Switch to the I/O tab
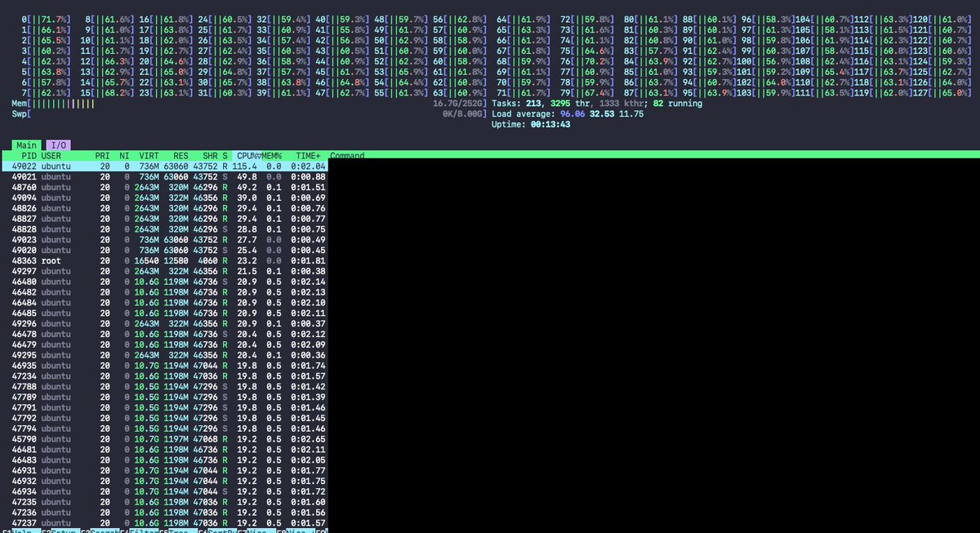This screenshot has height=533, width=980. [x=60, y=144]
